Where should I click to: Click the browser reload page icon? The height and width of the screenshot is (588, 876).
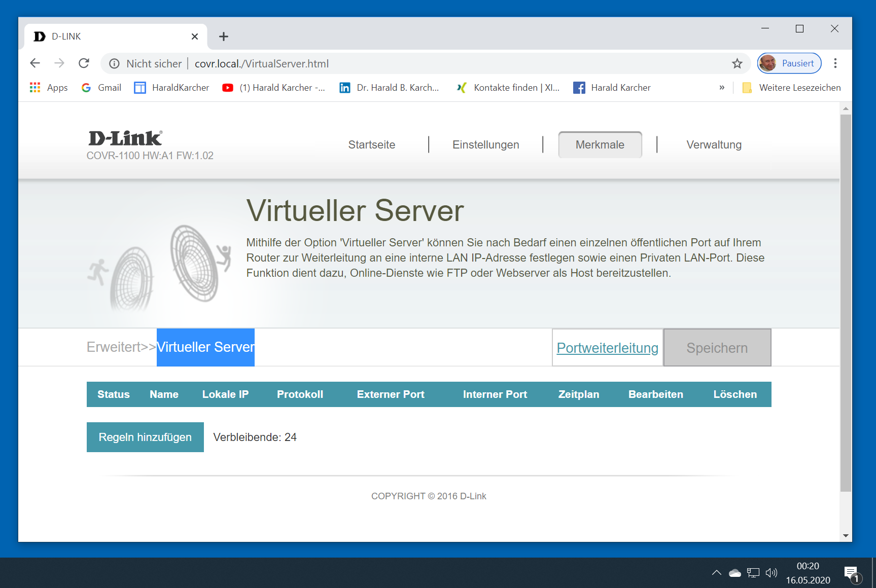(x=84, y=63)
